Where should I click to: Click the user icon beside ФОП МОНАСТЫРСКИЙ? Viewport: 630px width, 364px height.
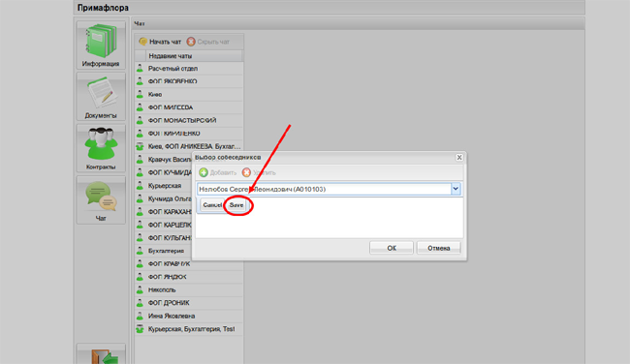click(140, 120)
